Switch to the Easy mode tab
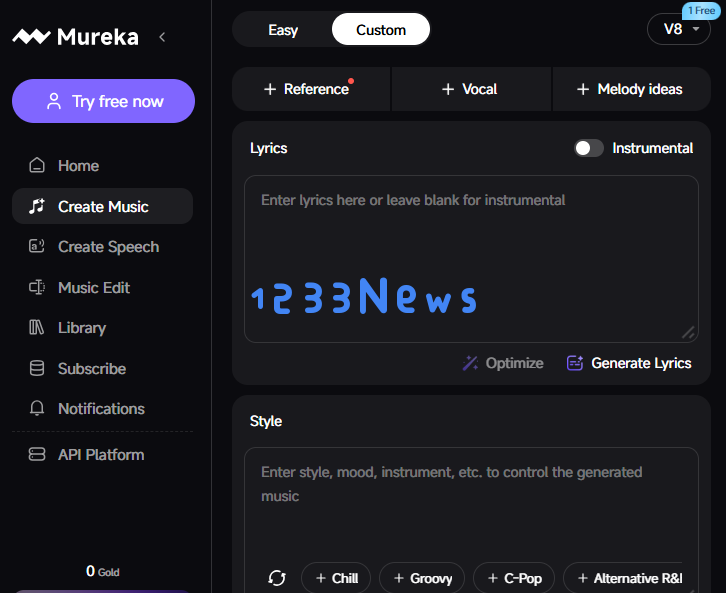726x593 pixels. [283, 30]
